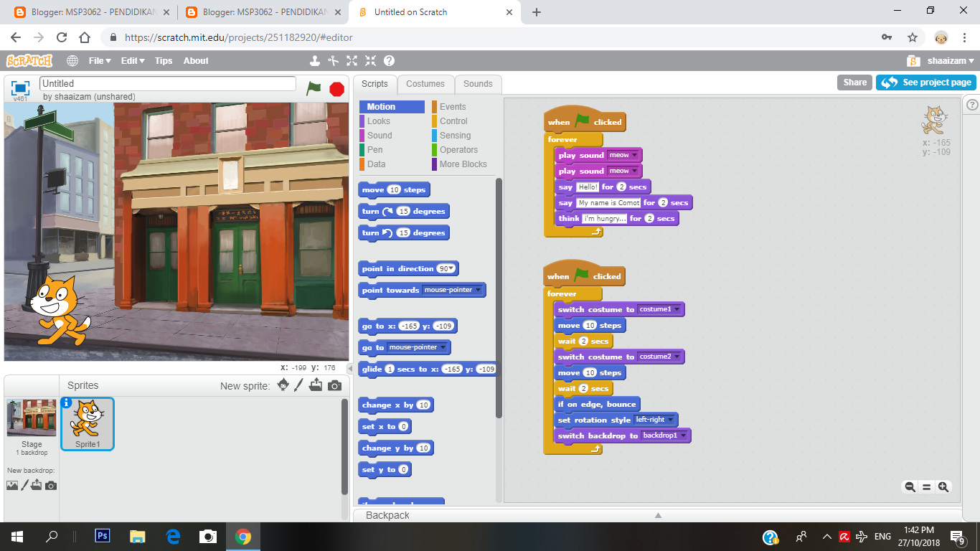The width and height of the screenshot is (980, 551).
Task: Select the Grow sprite tool
Action: (352, 61)
